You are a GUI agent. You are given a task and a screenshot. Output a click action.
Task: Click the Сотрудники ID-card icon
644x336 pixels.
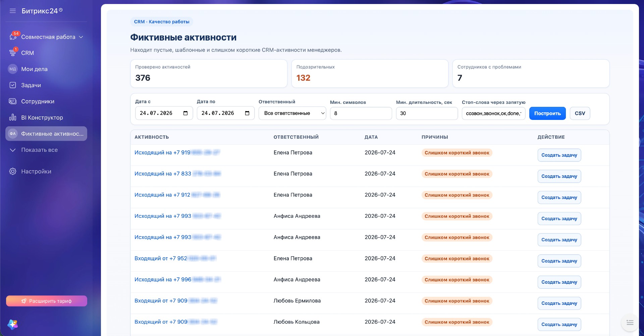point(13,101)
